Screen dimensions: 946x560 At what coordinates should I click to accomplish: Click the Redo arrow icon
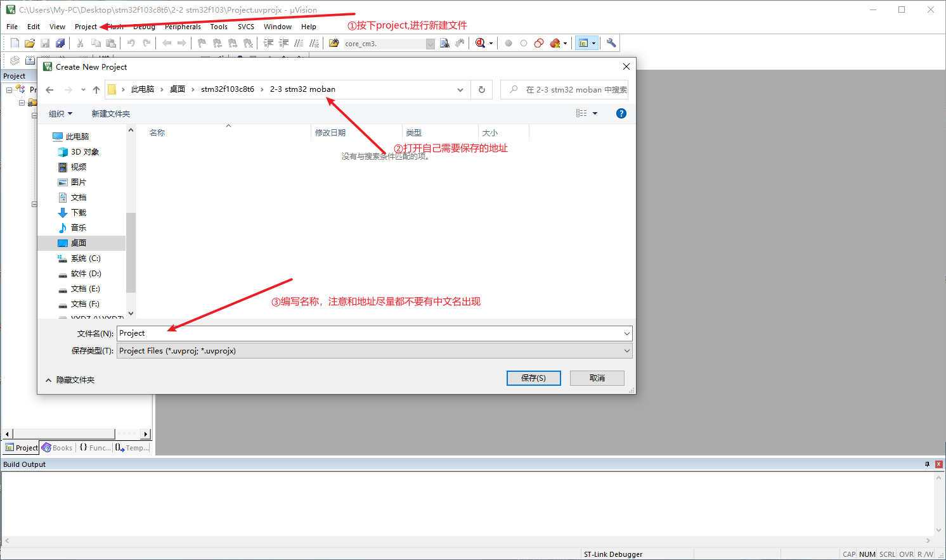pyautogui.click(x=146, y=43)
